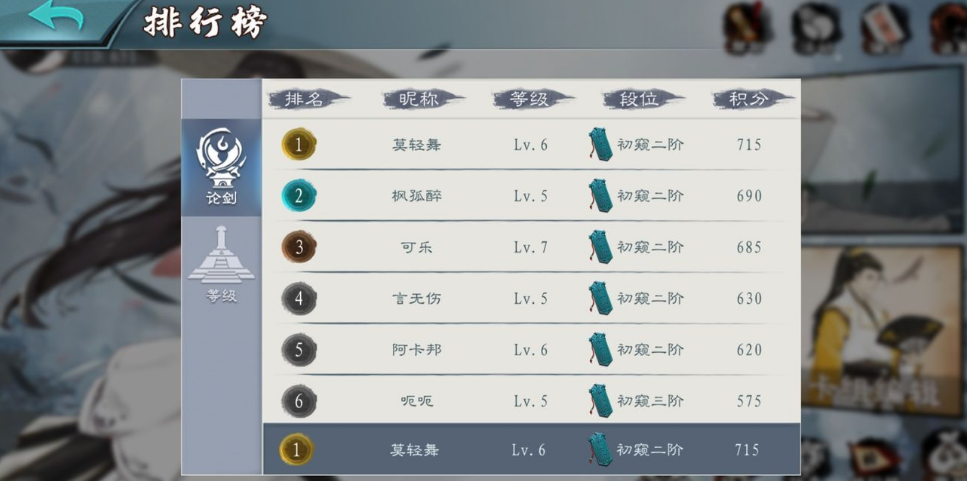
Task: Click 莫轻舞's jade token in top row
Action: [600, 144]
